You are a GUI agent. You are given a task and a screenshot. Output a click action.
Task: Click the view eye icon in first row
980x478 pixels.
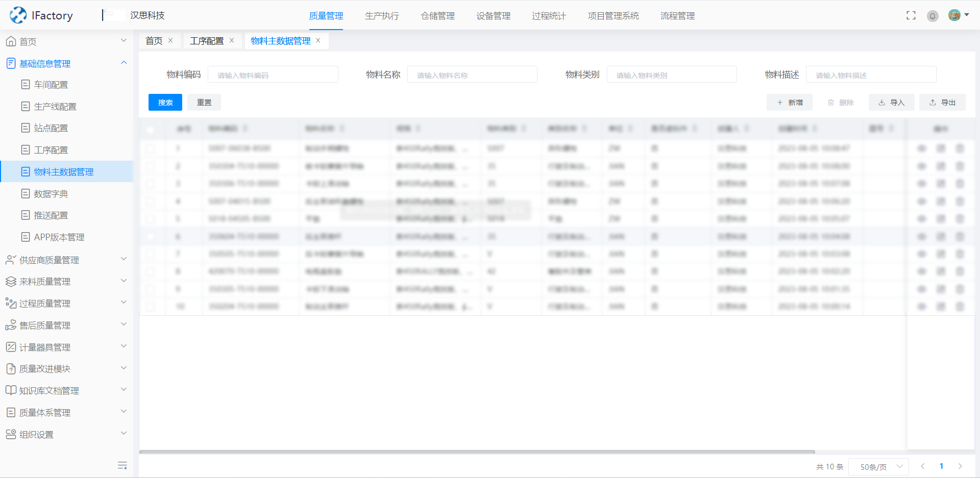coord(922,148)
